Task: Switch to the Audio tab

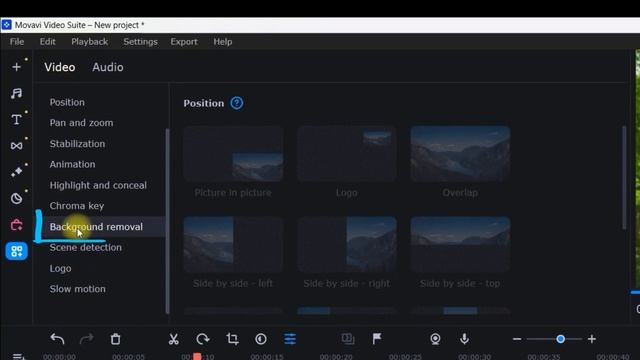Action: click(108, 67)
